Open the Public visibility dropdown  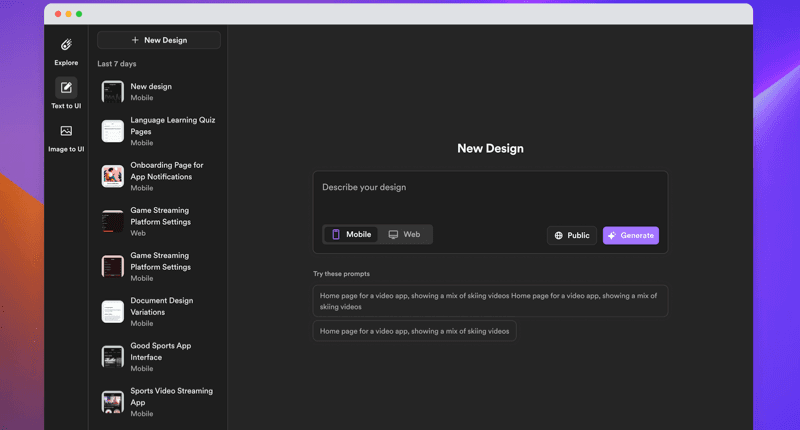pyautogui.click(x=571, y=236)
